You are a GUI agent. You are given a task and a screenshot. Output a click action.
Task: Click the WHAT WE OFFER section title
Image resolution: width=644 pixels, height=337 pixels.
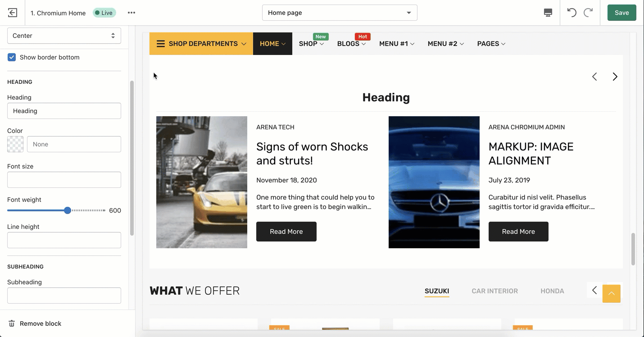(195, 291)
